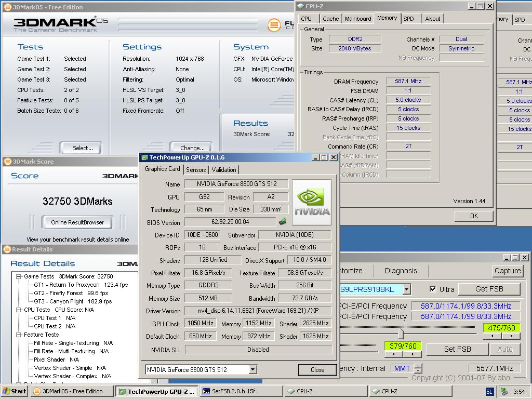
Task: Click the tray icon next to the clock
Action: tap(504, 392)
